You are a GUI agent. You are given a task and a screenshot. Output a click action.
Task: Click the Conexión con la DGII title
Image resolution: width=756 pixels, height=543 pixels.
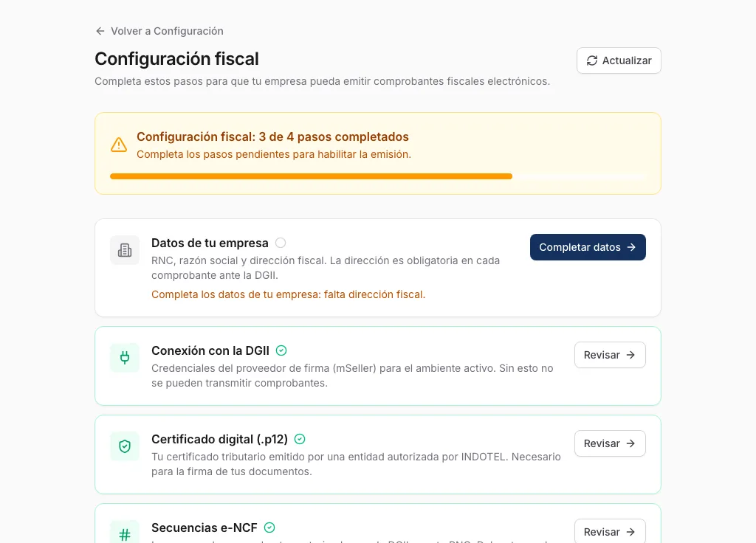tap(210, 350)
